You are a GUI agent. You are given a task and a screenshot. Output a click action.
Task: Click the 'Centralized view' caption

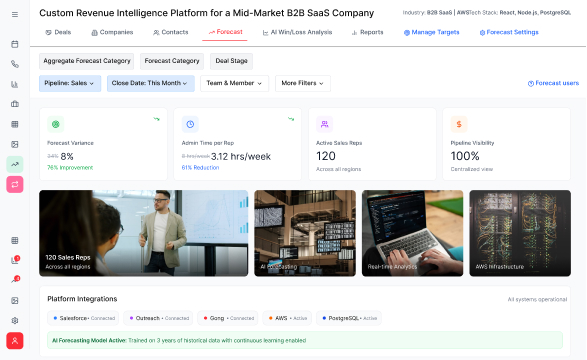(472, 169)
